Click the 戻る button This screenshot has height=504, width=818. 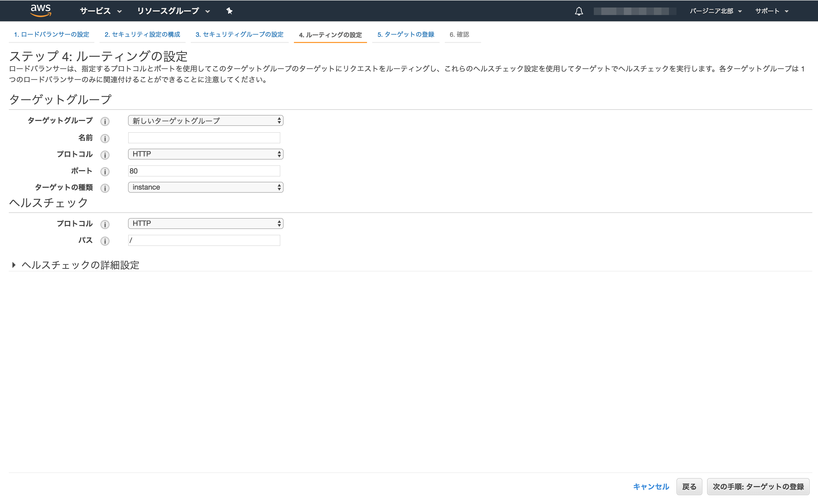point(689,487)
